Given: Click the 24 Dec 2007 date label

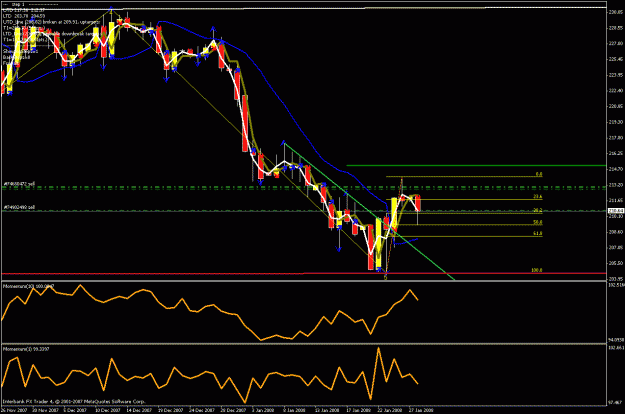Looking at the screenshot, I should [x=202, y=410].
